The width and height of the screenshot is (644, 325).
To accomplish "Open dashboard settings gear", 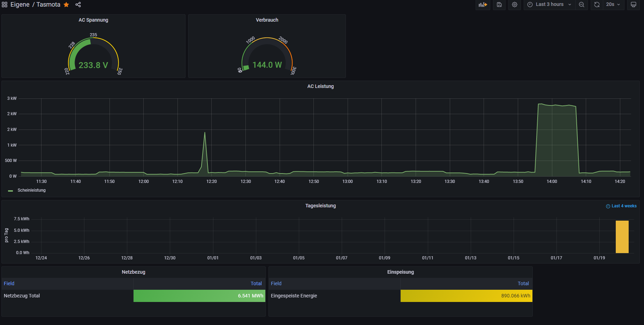I will [515, 5].
